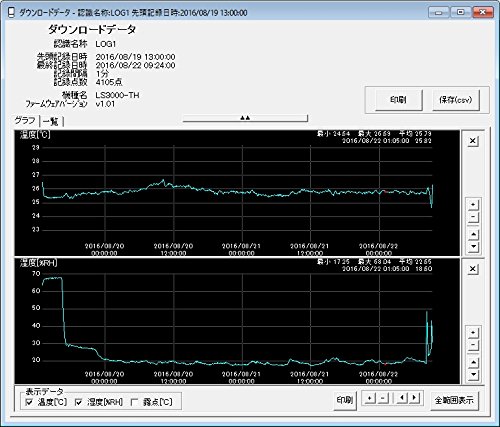Zoom in humidity graph vertical axis (+)
Screen dimensions: 500x427
(473, 332)
